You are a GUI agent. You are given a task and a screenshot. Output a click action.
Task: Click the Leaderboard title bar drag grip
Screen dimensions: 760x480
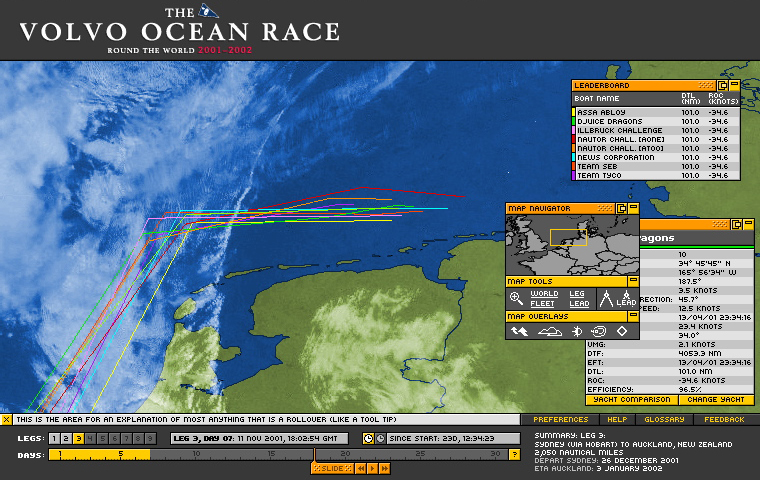click(x=706, y=85)
